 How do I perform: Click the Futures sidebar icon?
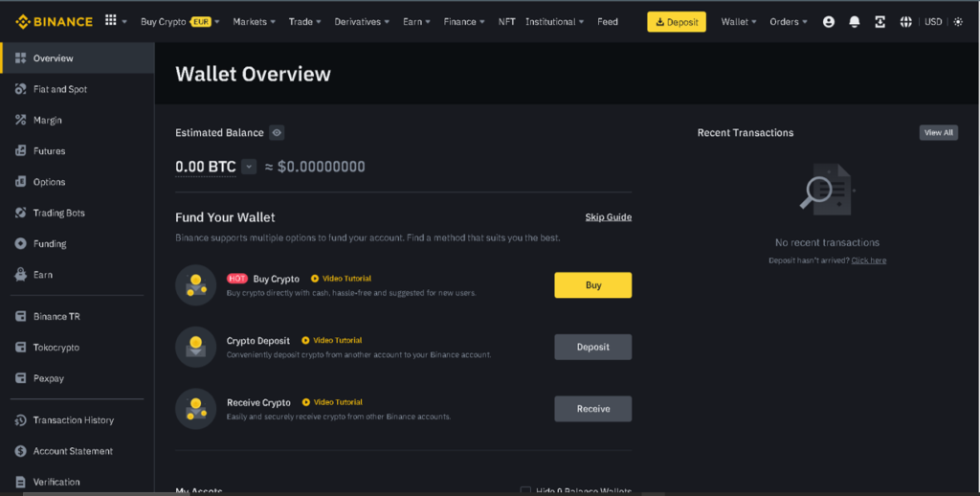coord(21,150)
